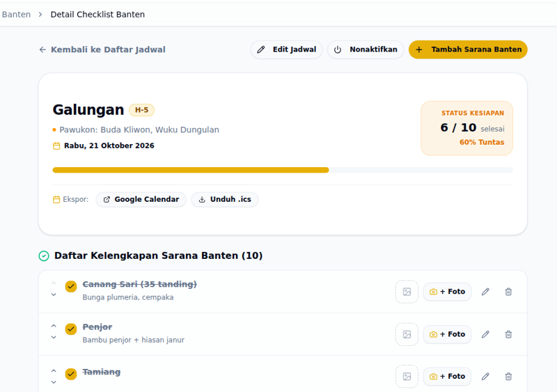
Task: Click the Tamiang photo placeholder
Action: point(407,377)
